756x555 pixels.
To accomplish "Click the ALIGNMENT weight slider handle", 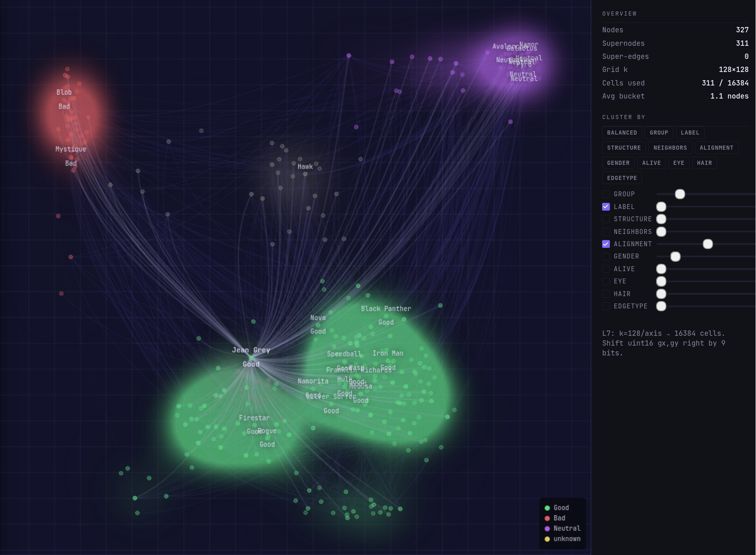I will point(707,244).
